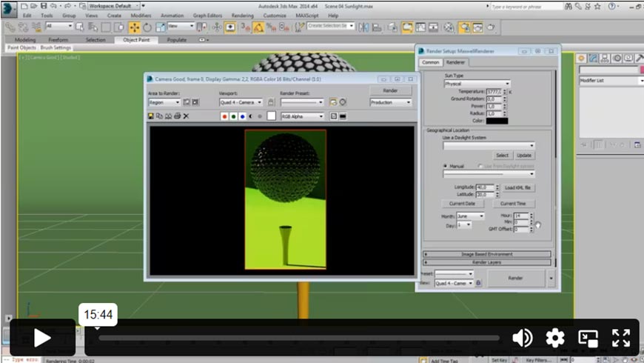Open the Modify panel tab icon
Image resolution: width=644 pixels, height=363 pixels.
point(594,59)
